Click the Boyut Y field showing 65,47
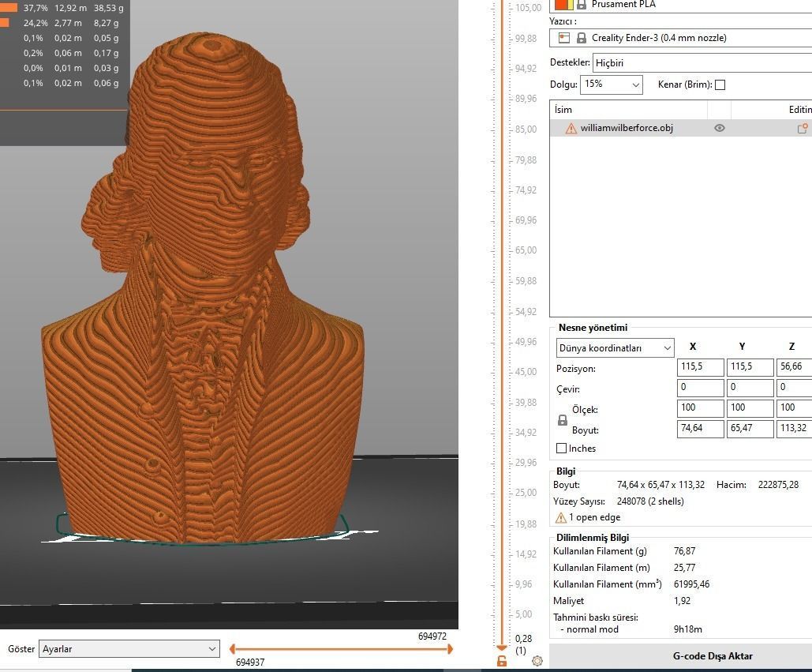The width and height of the screenshot is (812, 672). pyautogui.click(x=750, y=429)
